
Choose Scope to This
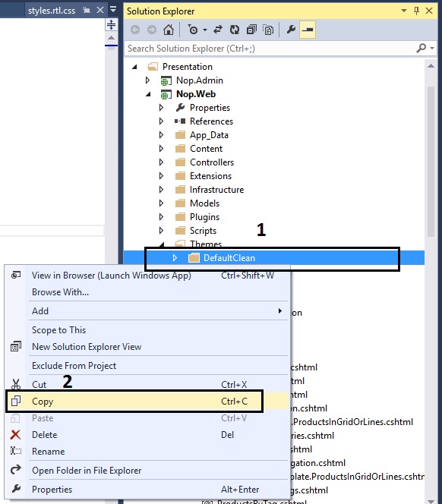(147, 330)
